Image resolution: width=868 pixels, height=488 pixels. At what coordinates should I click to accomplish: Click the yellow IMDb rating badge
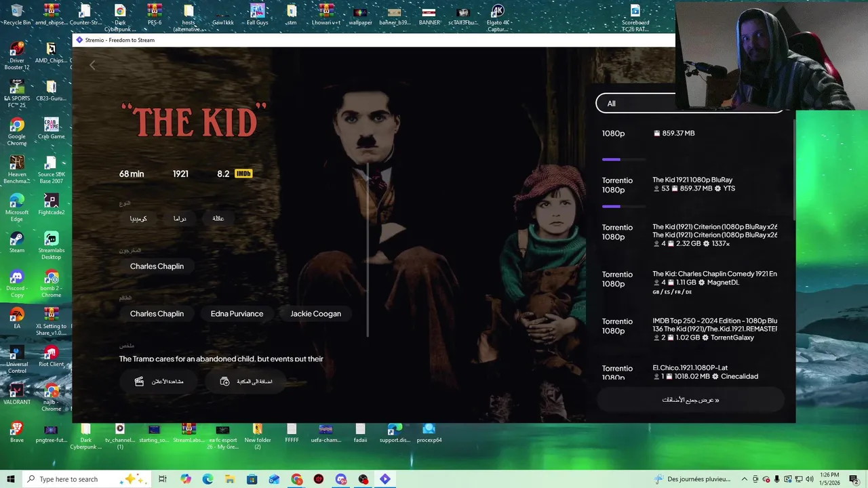click(243, 174)
